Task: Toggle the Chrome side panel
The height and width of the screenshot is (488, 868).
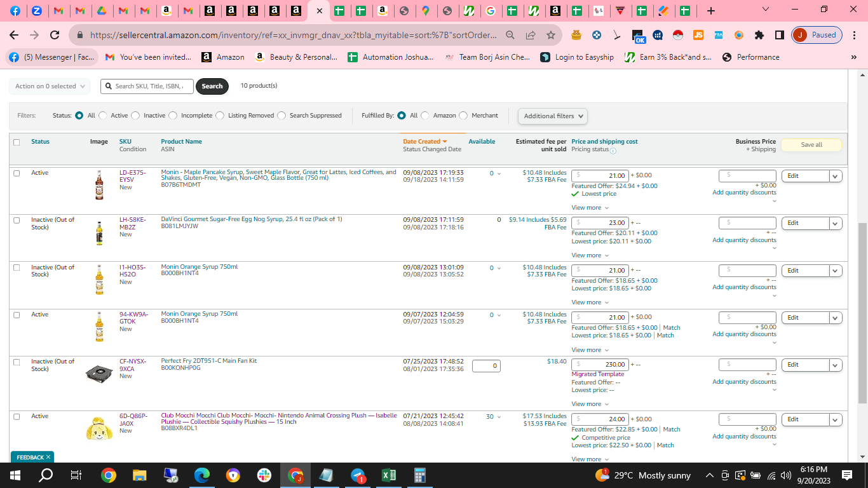Action: pos(780,35)
